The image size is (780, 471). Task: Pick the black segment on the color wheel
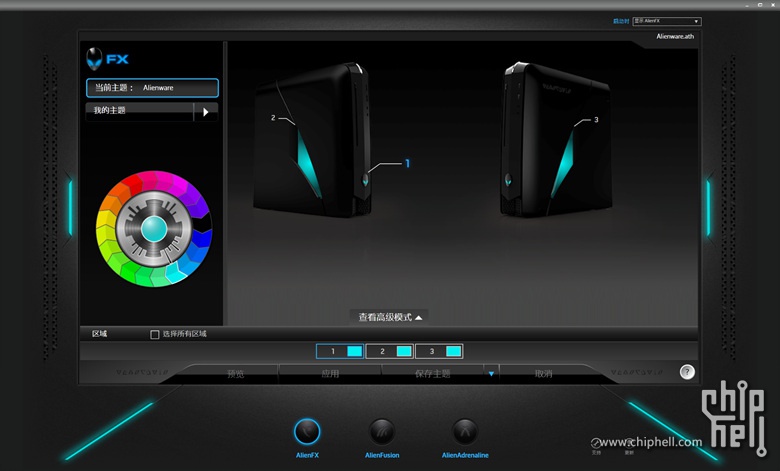(202, 223)
